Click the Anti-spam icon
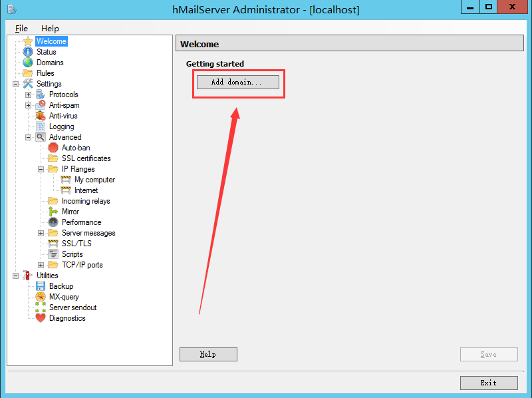Screen dimensions: 532x398 coord(41,105)
